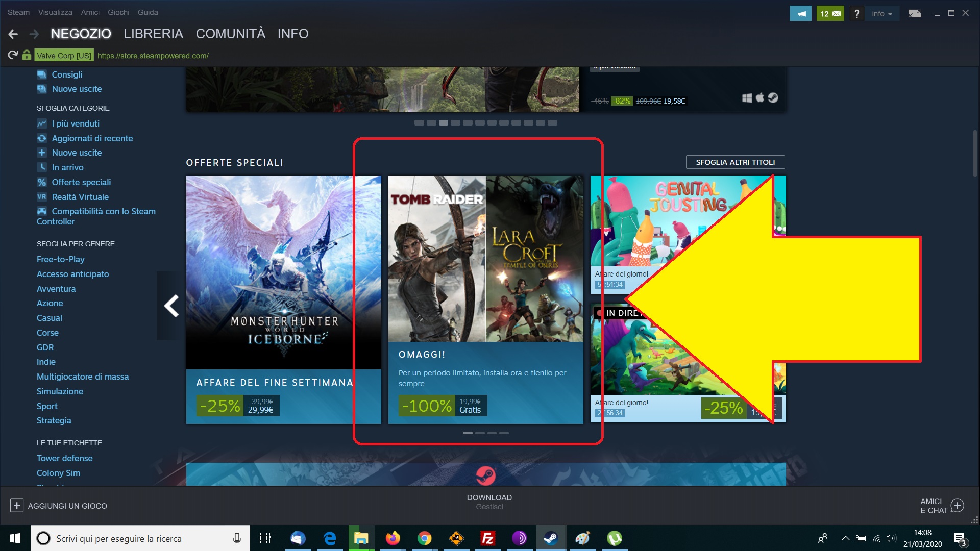Browse the Accesso anticipato genre
Image resolution: width=980 pixels, height=551 pixels.
click(73, 274)
